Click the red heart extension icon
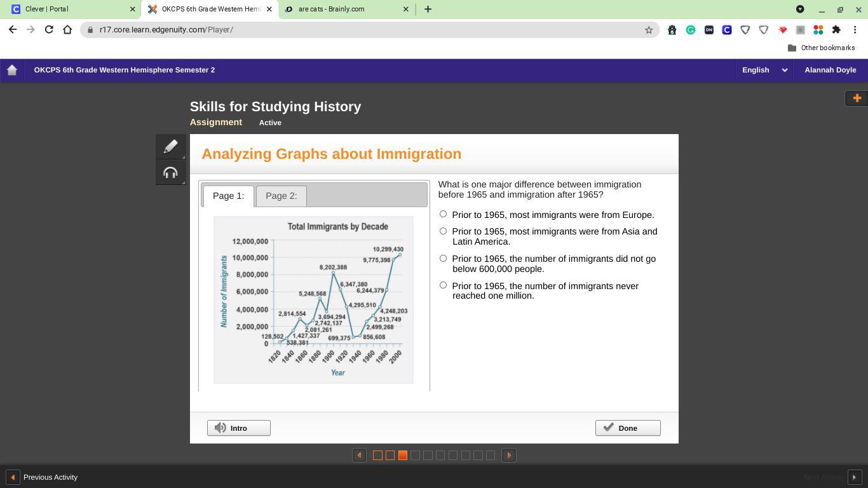This screenshot has height=488, width=868. (x=782, y=30)
